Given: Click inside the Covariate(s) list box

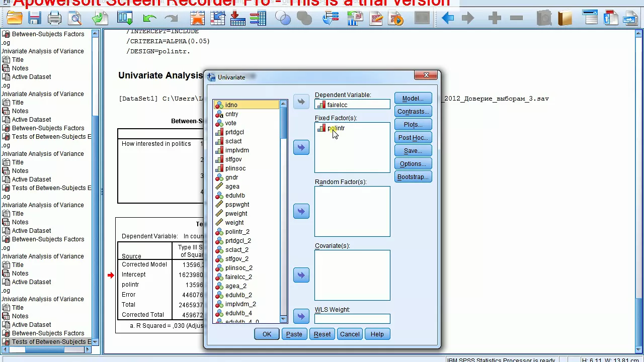Looking at the screenshot, I should pyautogui.click(x=352, y=276).
